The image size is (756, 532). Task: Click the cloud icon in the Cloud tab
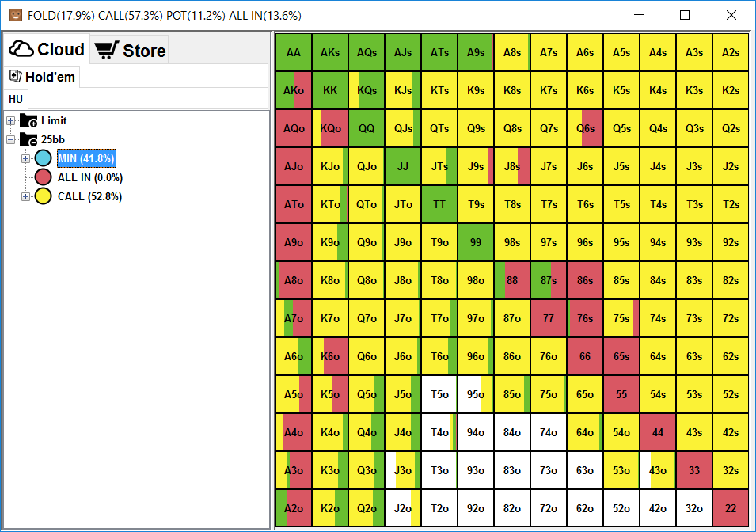pyautogui.click(x=21, y=49)
